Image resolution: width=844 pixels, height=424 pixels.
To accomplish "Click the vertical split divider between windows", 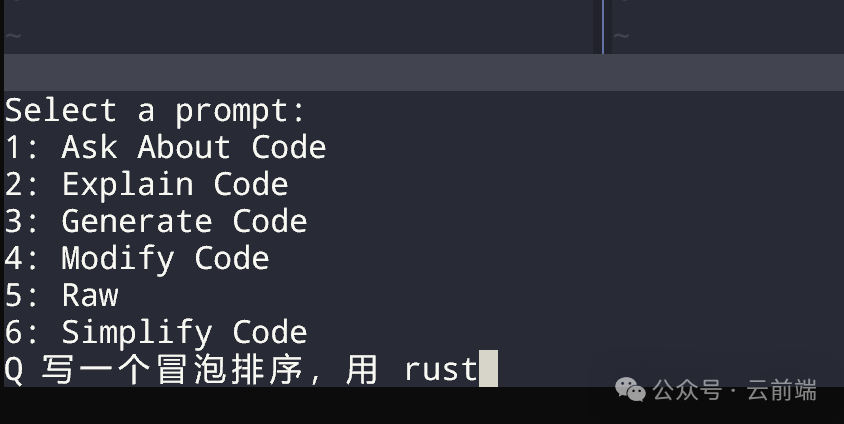I will (x=603, y=27).
